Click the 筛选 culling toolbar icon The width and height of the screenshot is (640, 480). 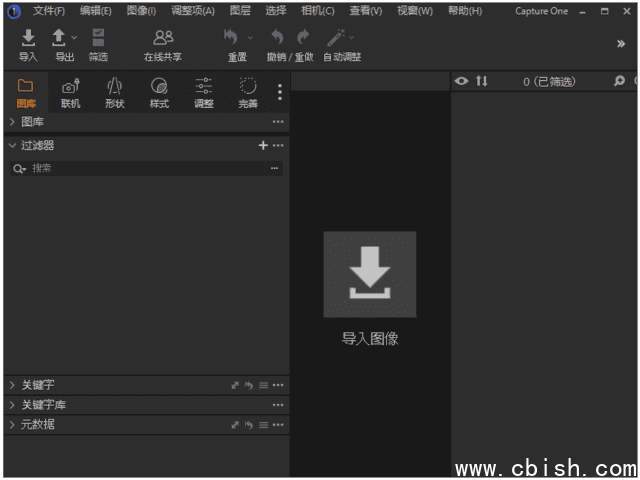pyautogui.click(x=98, y=39)
